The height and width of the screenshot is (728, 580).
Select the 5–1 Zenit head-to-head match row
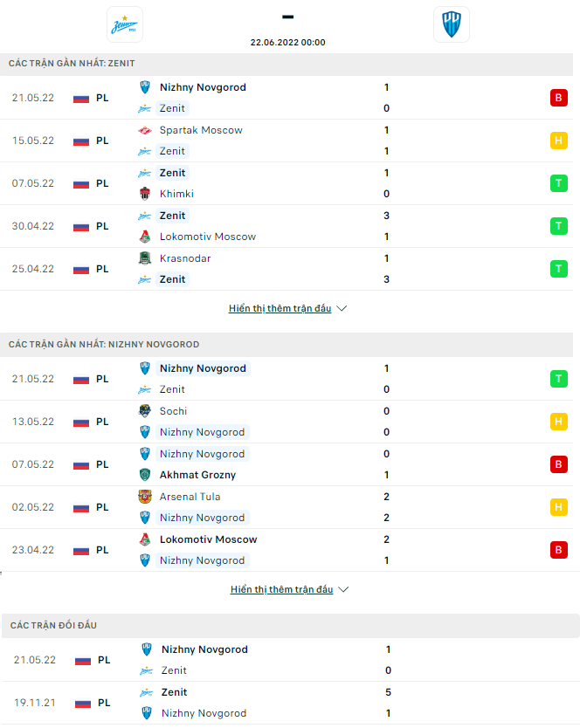tap(290, 703)
